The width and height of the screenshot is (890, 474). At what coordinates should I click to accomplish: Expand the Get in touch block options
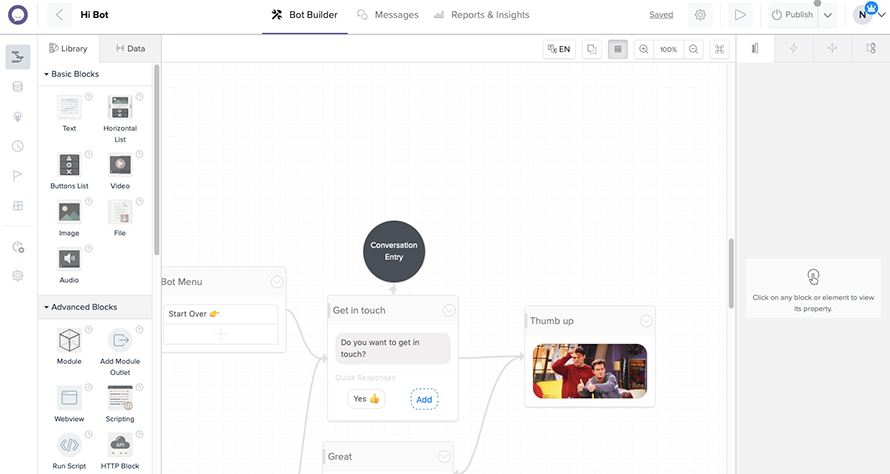[x=449, y=310]
